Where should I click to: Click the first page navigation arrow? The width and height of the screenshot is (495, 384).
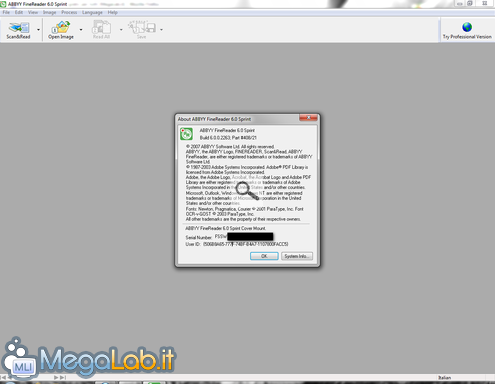coord(3,377)
